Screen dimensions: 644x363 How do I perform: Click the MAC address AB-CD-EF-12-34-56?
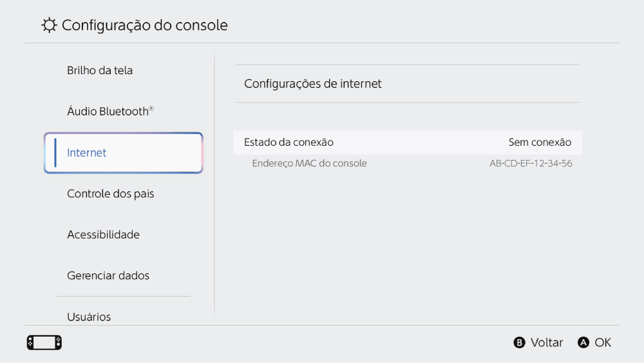pyautogui.click(x=531, y=163)
